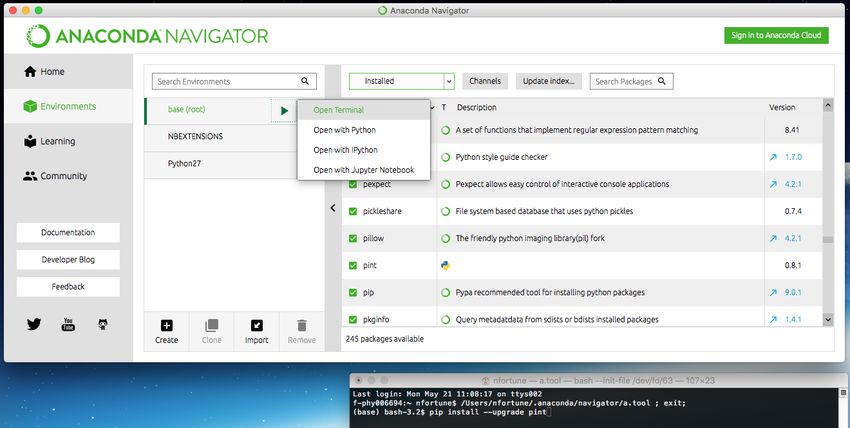Click the package list scrollbar thumb

(x=828, y=240)
